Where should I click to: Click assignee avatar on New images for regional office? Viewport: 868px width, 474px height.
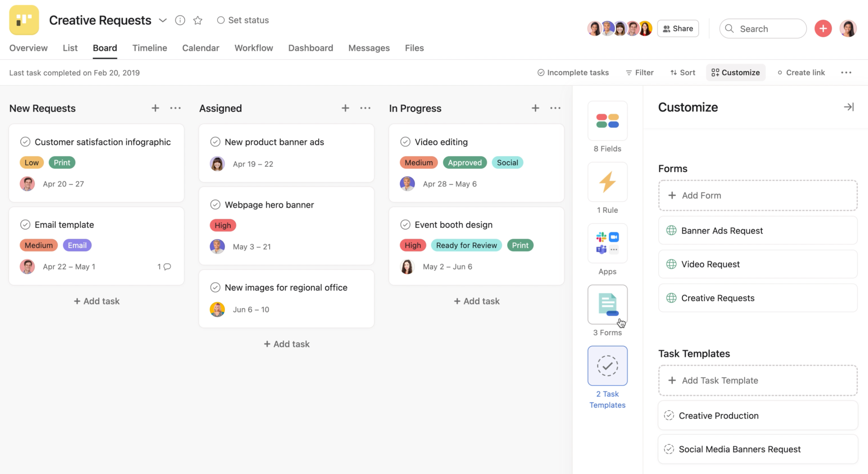217,309
